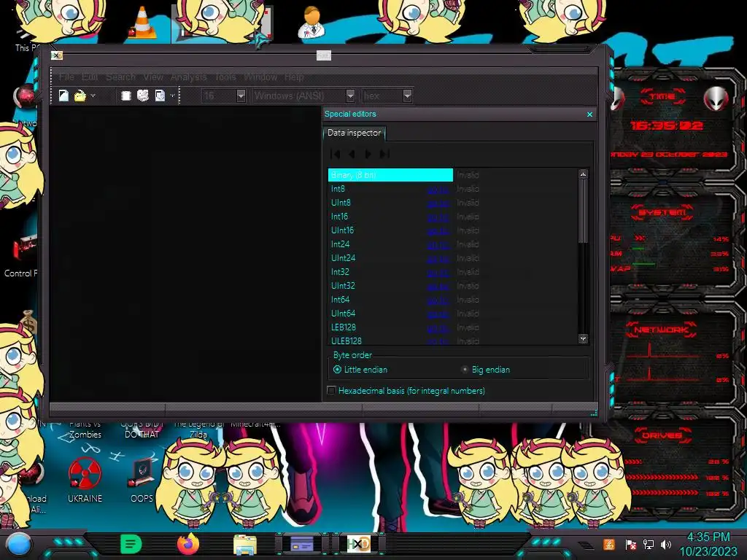Click the HxD window title bar icon
747x560 pixels.
[57, 55]
